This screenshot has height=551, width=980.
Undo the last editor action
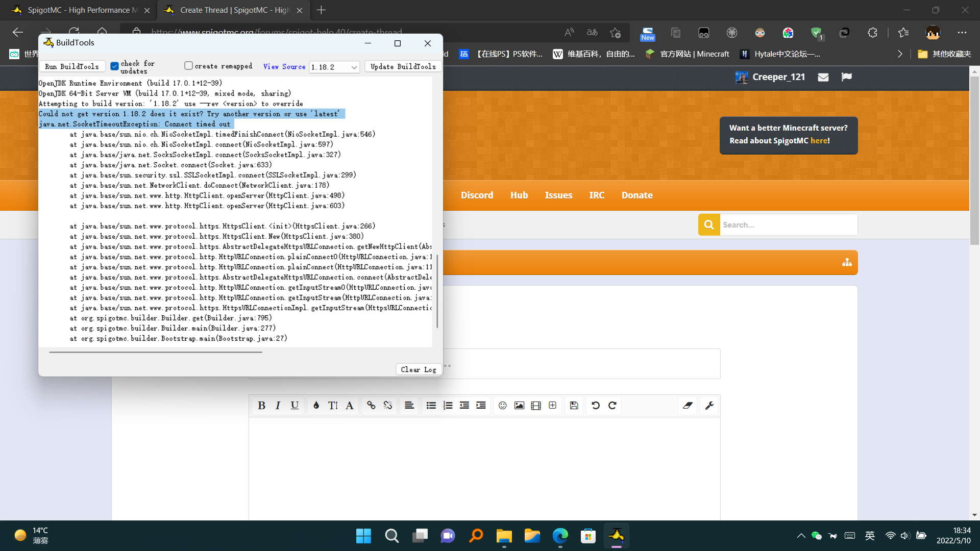[596, 406]
